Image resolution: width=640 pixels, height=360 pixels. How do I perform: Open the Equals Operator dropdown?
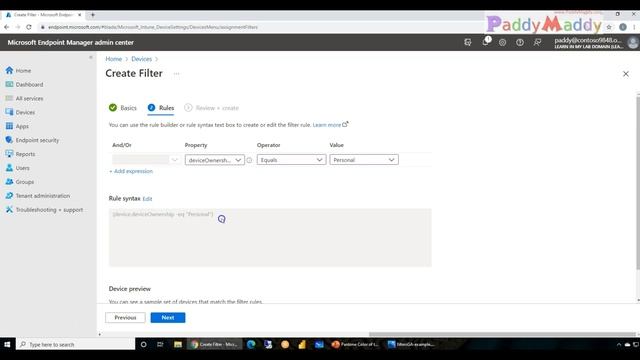291,160
